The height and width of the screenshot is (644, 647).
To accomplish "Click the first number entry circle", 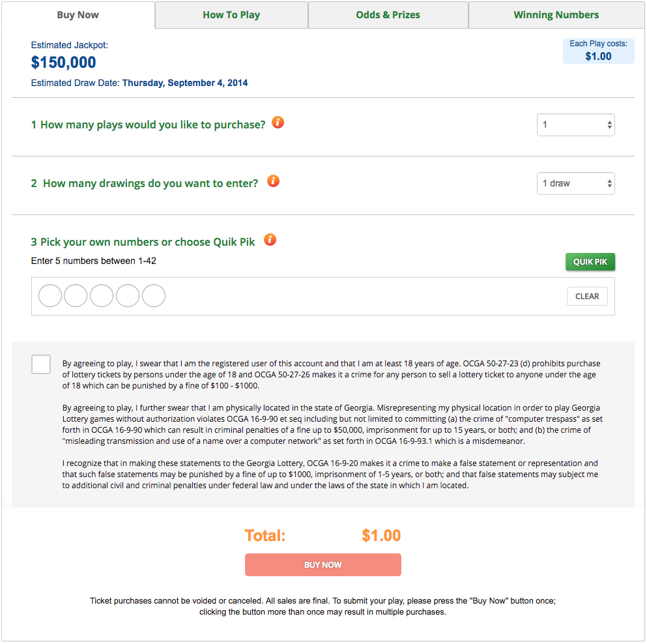I will [x=50, y=296].
